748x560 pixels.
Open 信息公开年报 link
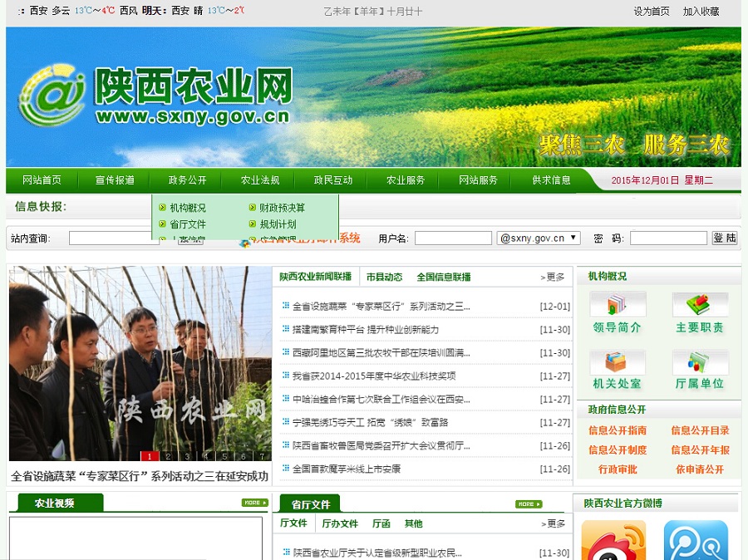tap(700, 449)
